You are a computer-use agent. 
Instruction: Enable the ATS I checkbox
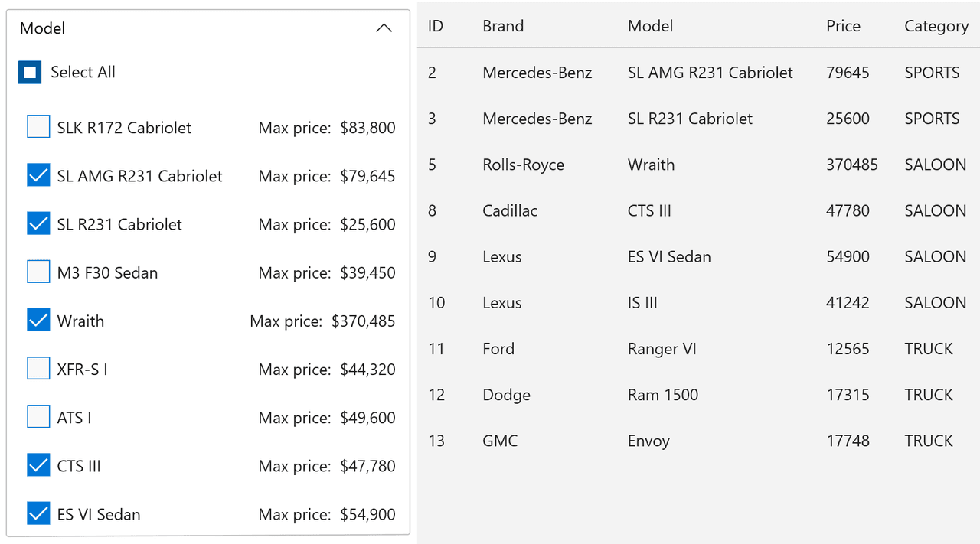pyautogui.click(x=38, y=418)
